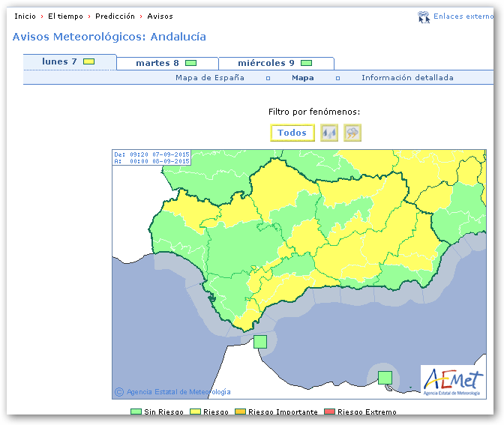Select the lunes 7 tab
The image size is (504, 425).
[60, 61]
